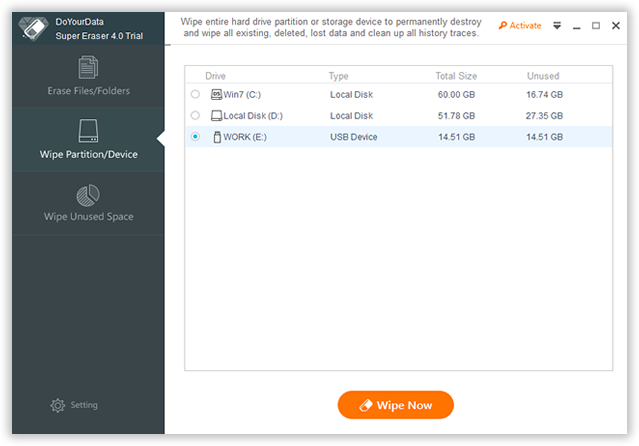Image resolution: width=639 pixels, height=446 pixels.
Task: Select the Win7 (C:) radio button
Action: click(195, 94)
